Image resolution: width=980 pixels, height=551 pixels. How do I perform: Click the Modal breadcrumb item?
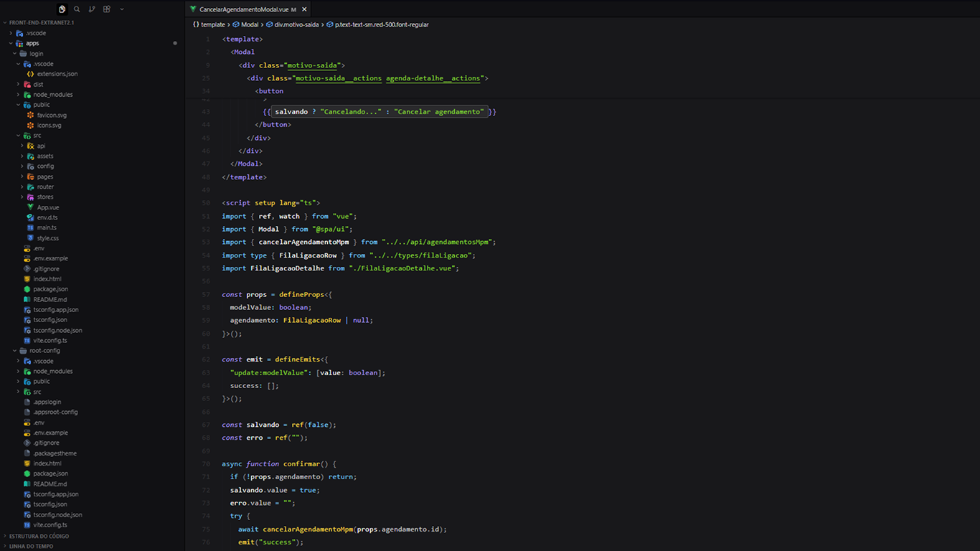tap(245, 24)
